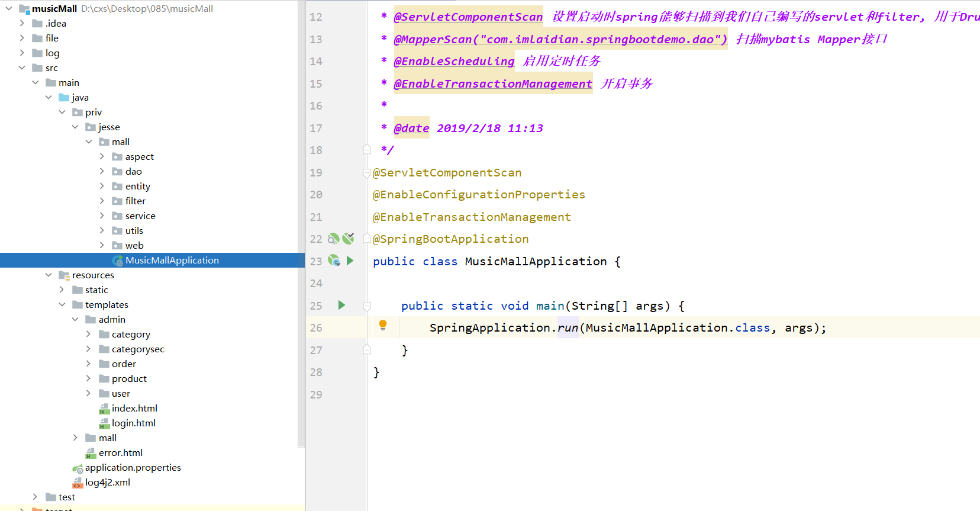Viewport: 980px width, 511px height.
Task: Select the error.html file icon
Action: [x=91, y=453]
